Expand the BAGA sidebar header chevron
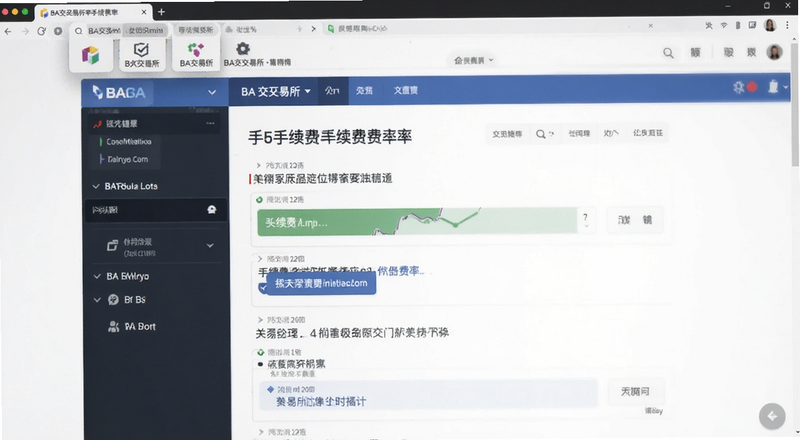800x440 pixels. click(212, 92)
